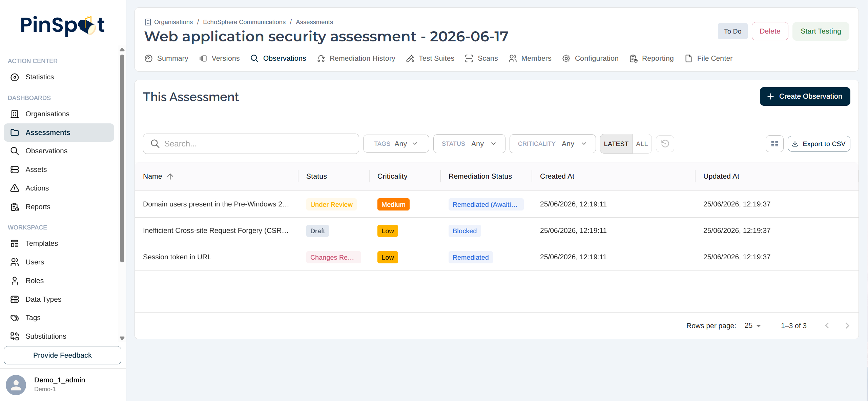Open the Session token in URL observation
Screen dimensions: 868x401
[177, 257]
